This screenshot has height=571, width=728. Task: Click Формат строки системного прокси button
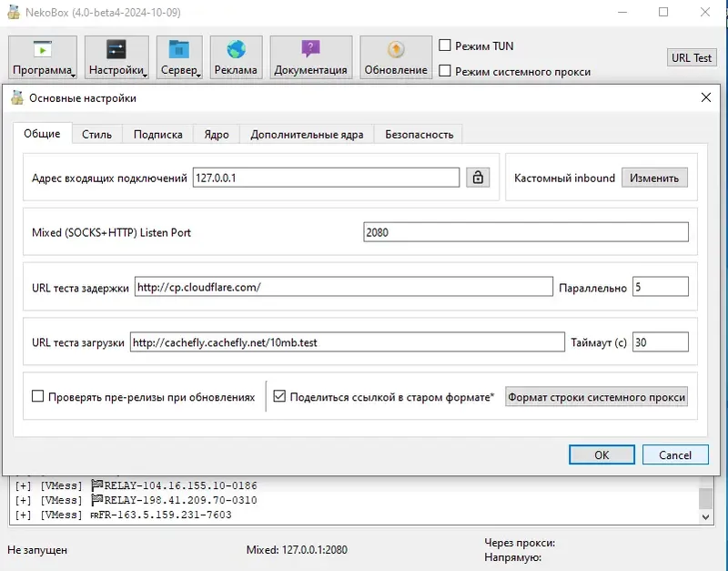[x=596, y=397]
